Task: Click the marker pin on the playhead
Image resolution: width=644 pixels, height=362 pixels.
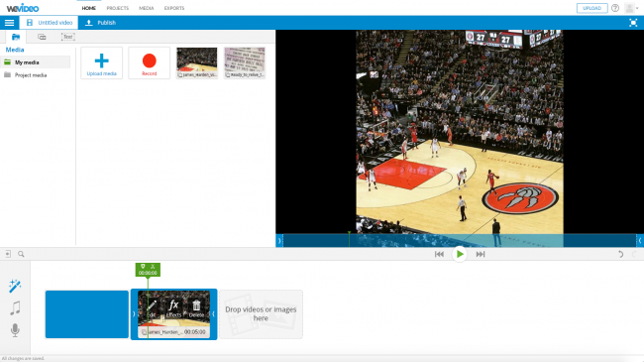Action: [143, 267]
